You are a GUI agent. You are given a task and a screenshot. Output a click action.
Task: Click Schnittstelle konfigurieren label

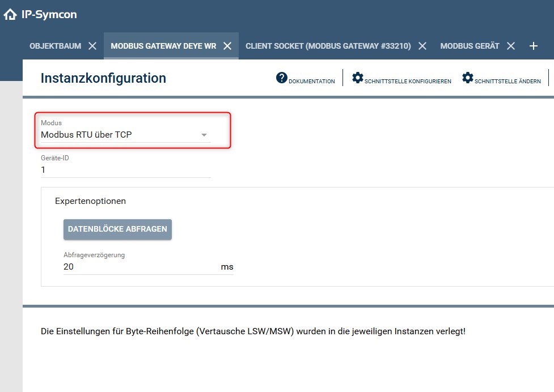click(x=408, y=81)
